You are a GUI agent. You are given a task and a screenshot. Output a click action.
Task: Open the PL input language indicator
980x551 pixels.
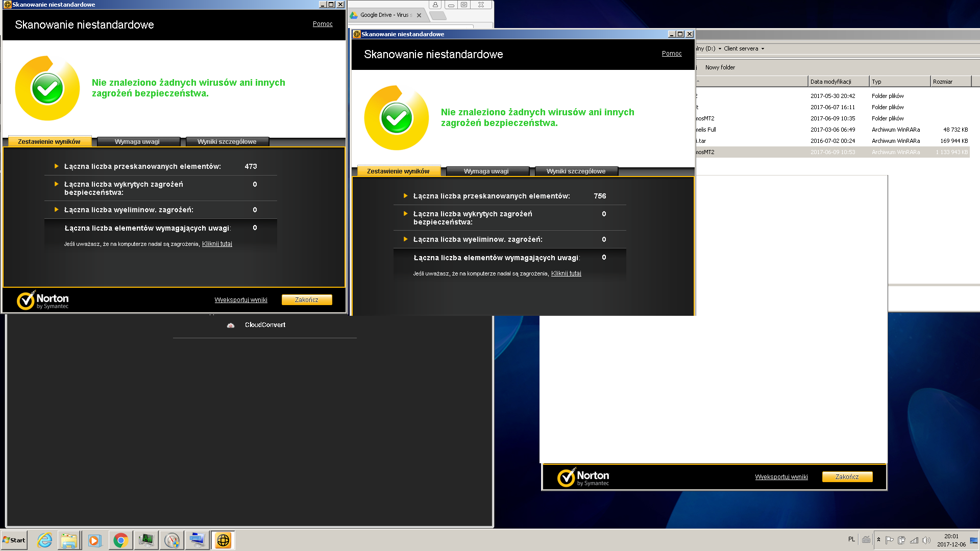tap(851, 539)
